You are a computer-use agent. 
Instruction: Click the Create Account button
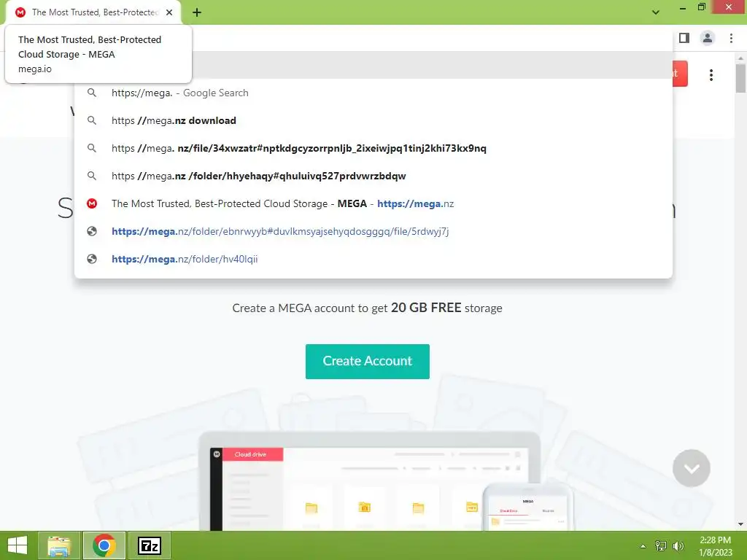[x=368, y=362]
